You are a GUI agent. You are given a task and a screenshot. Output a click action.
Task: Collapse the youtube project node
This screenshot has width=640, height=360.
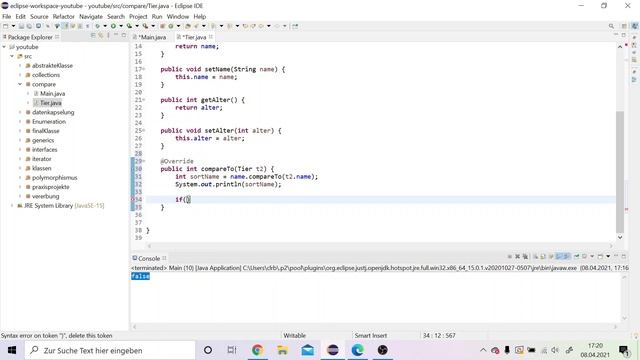coord(4,47)
